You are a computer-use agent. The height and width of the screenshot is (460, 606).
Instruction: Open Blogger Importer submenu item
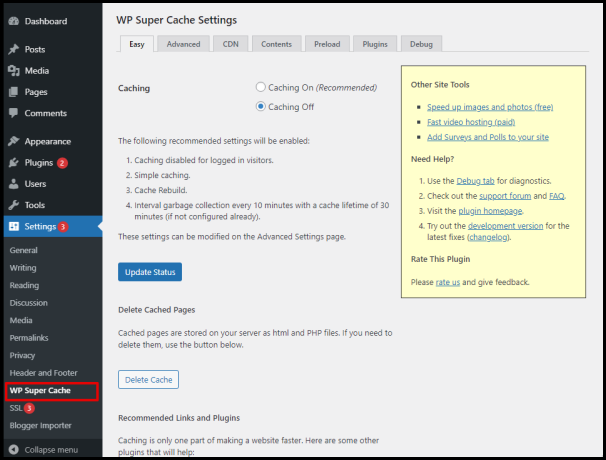click(x=41, y=426)
